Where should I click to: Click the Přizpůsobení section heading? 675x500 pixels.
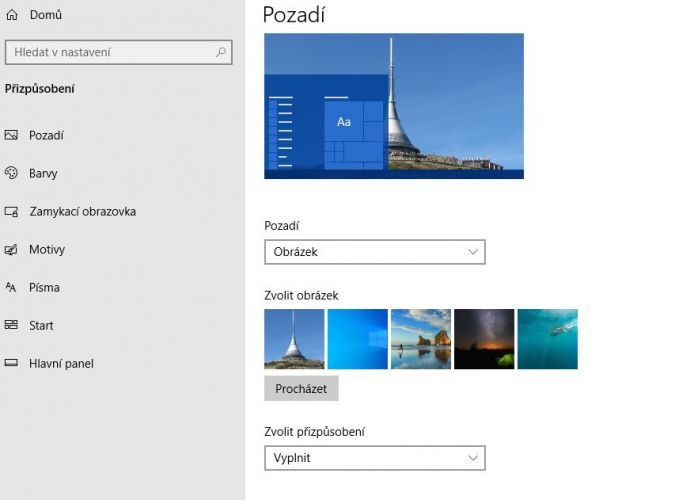40,89
